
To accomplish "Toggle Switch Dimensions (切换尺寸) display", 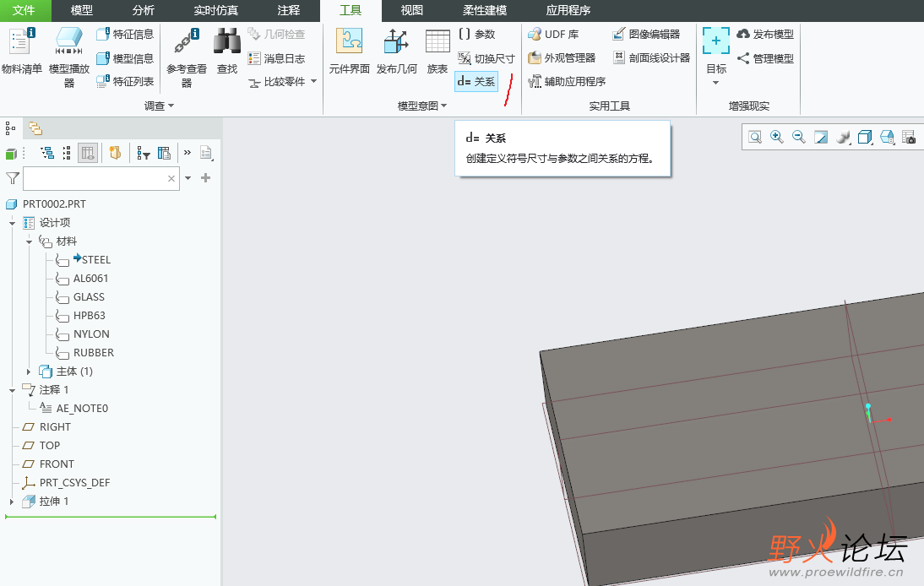I will 486,58.
